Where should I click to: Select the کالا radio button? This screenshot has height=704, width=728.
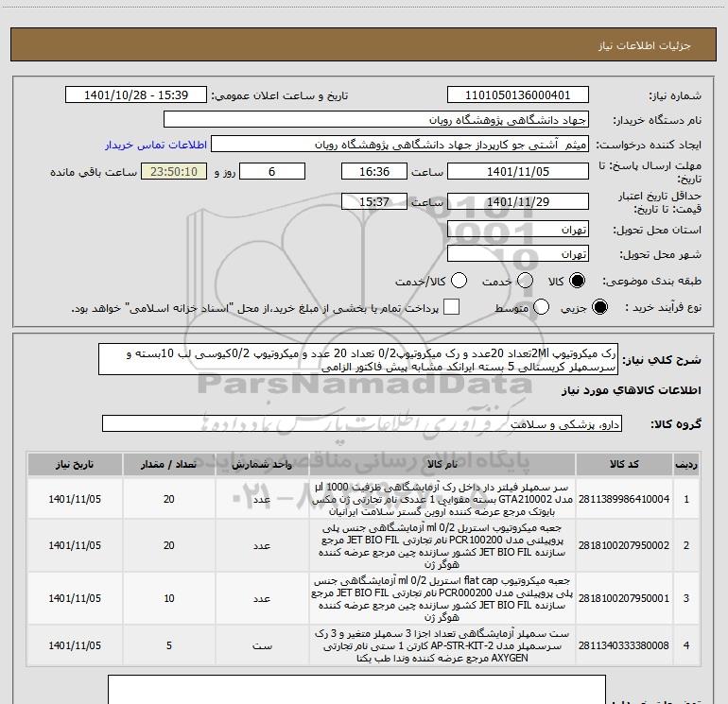pos(578,281)
